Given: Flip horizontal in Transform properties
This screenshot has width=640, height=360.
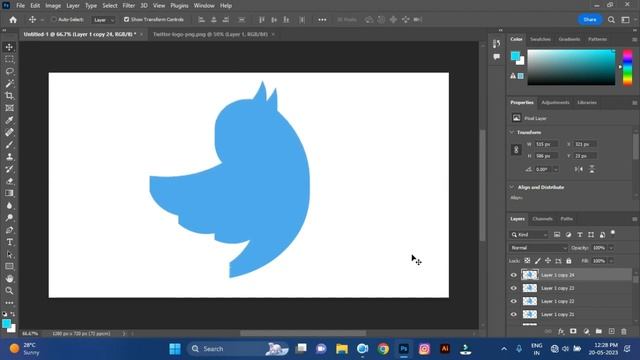Looking at the screenshot, I should click(x=578, y=169).
